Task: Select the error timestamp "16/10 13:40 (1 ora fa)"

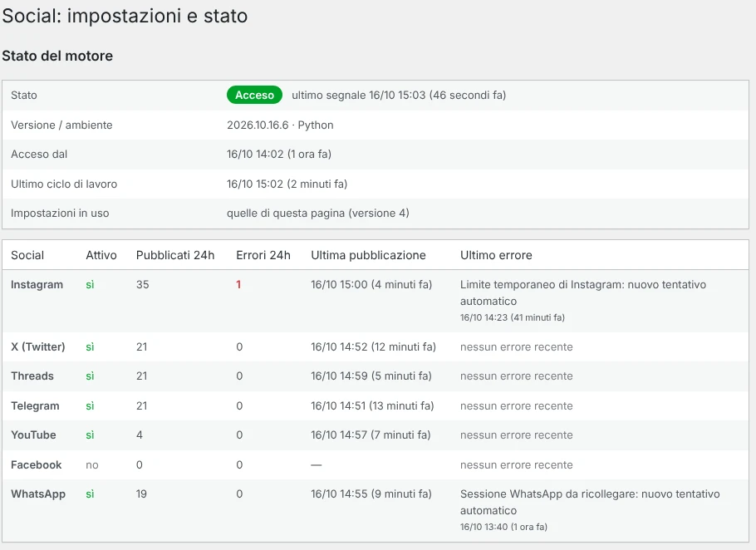Action: [503, 527]
